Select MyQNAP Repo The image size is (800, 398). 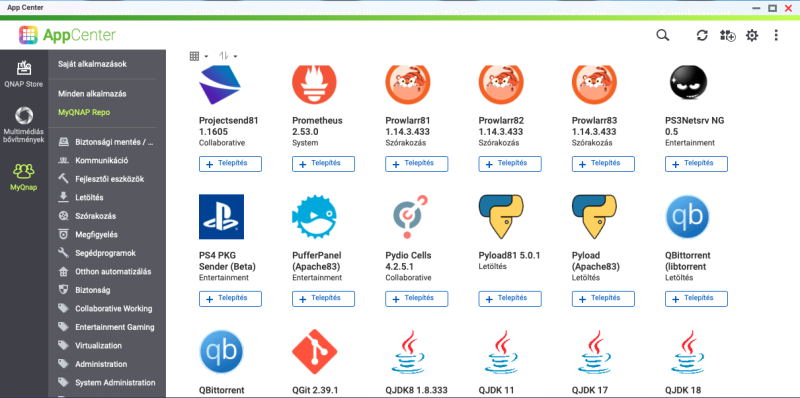(x=84, y=112)
